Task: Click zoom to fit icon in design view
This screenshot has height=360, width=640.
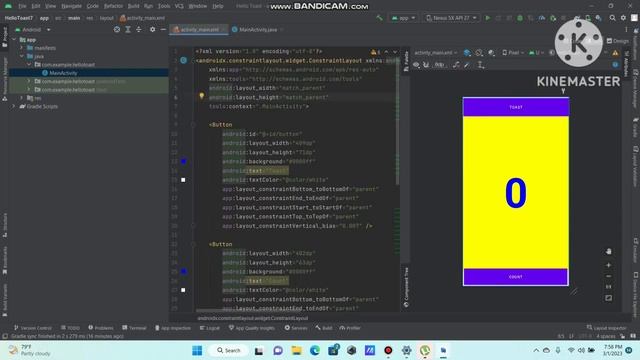Action: [x=608, y=298]
